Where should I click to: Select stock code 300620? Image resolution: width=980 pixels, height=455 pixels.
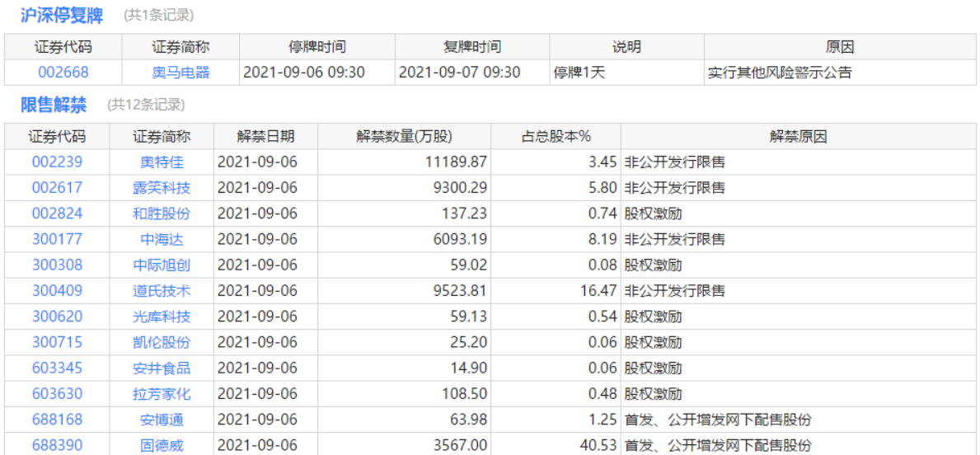coord(57,317)
